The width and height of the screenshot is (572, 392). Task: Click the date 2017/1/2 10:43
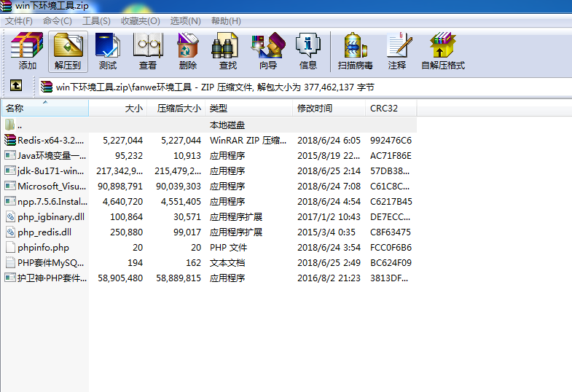pos(329,217)
